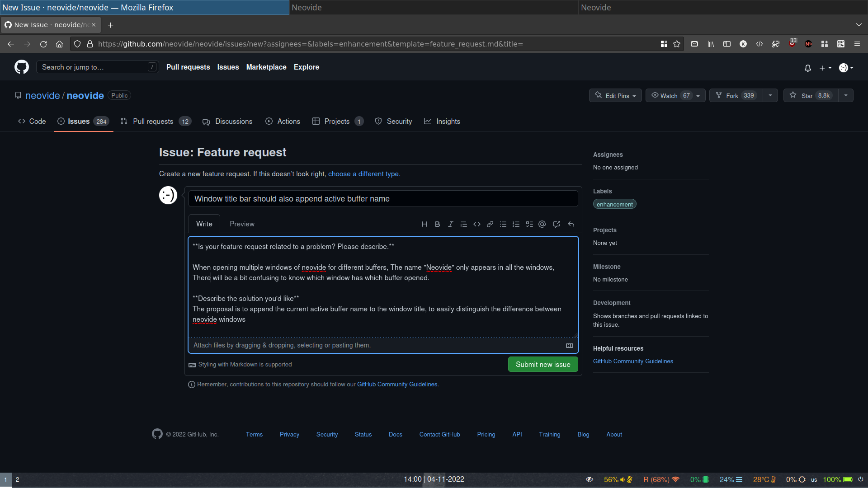Toggle the tracking protection shield
The height and width of the screenshot is (488, 868).
(77, 44)
